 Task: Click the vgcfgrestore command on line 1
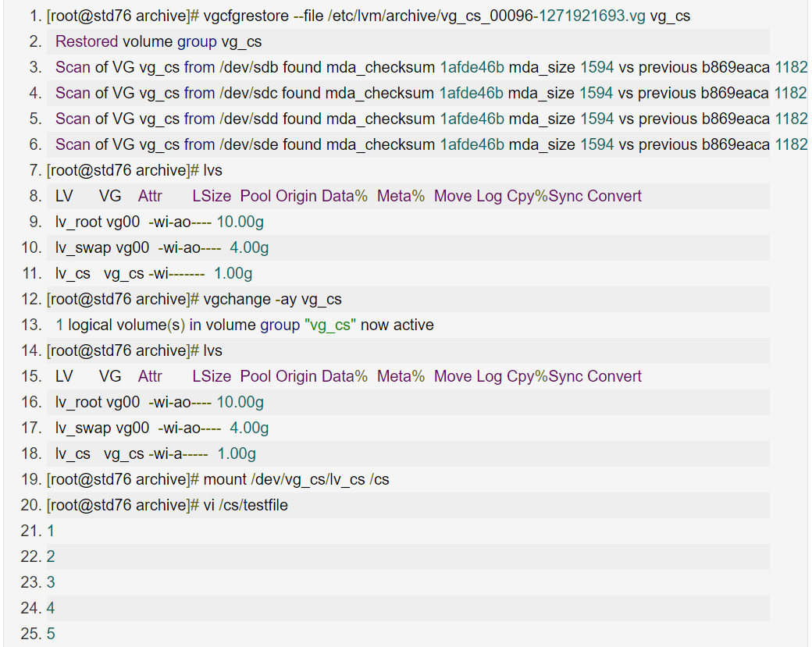coord(244,16)
